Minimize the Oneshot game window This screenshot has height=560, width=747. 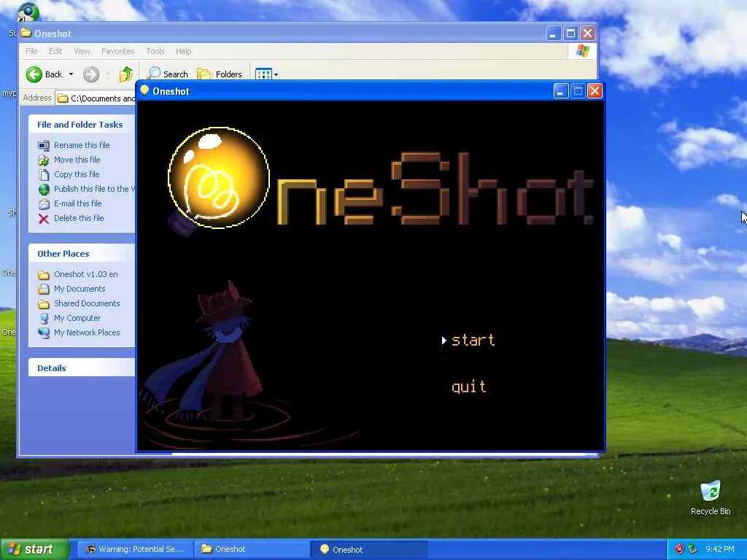coord(561,91)
